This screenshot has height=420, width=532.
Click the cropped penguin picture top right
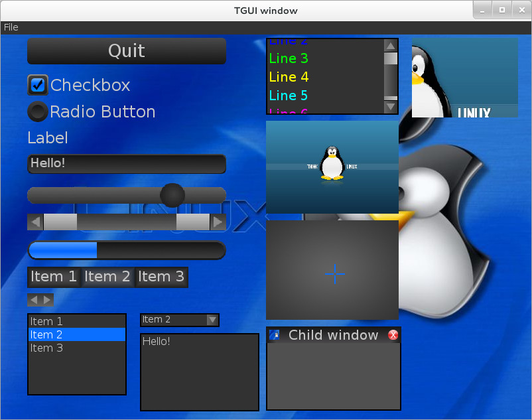(465, 78)
